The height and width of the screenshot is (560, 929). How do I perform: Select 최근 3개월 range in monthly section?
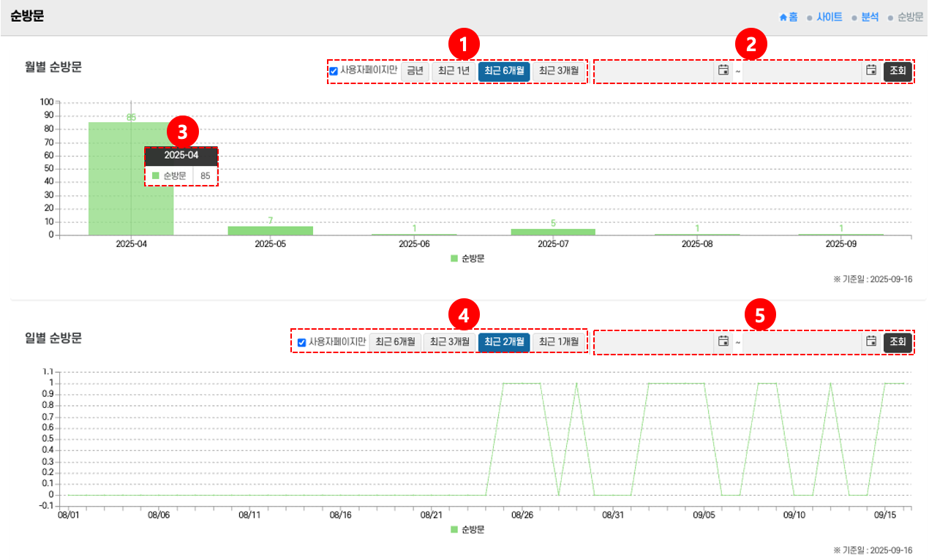[559, 71]
